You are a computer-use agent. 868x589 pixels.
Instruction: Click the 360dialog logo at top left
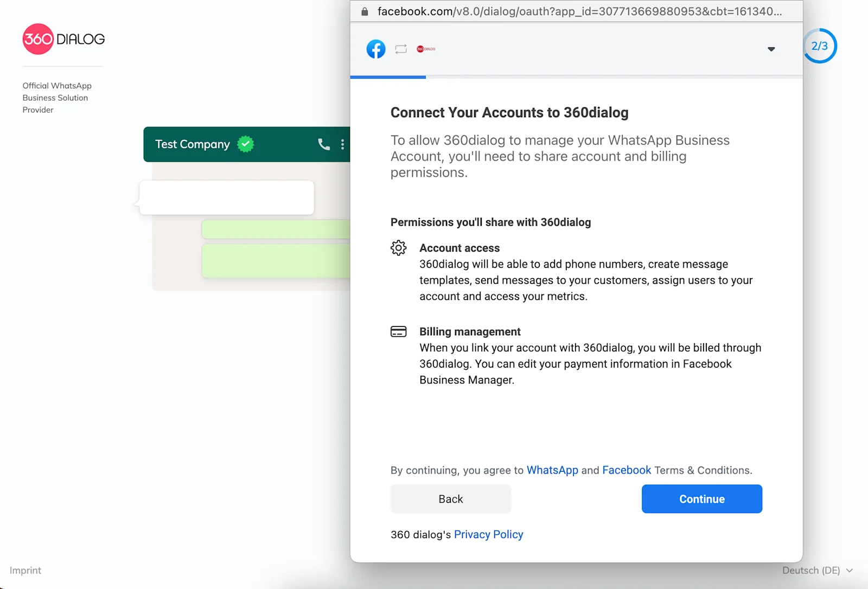click(63, 39)
